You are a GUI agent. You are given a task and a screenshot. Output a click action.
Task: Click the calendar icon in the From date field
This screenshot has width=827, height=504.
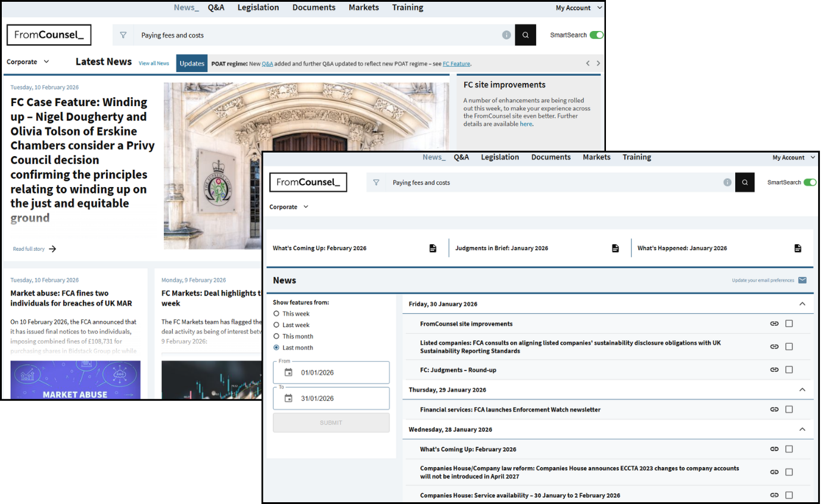[x=288, y=372]
